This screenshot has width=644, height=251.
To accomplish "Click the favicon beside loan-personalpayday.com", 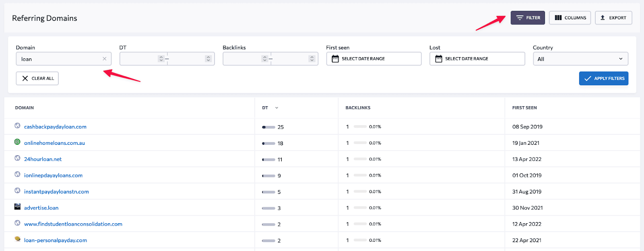I will [17, 239].
